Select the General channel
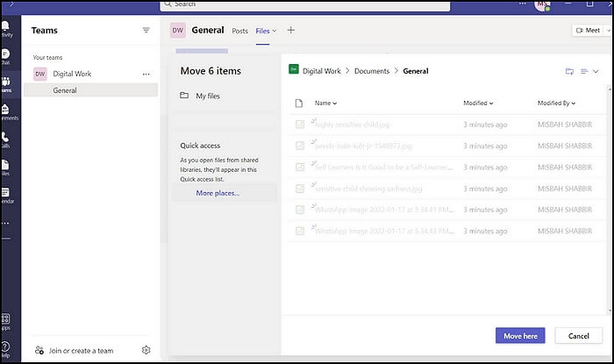Image resolution: width=614 pixels, height=364 pixels. (x=65, y=90)
